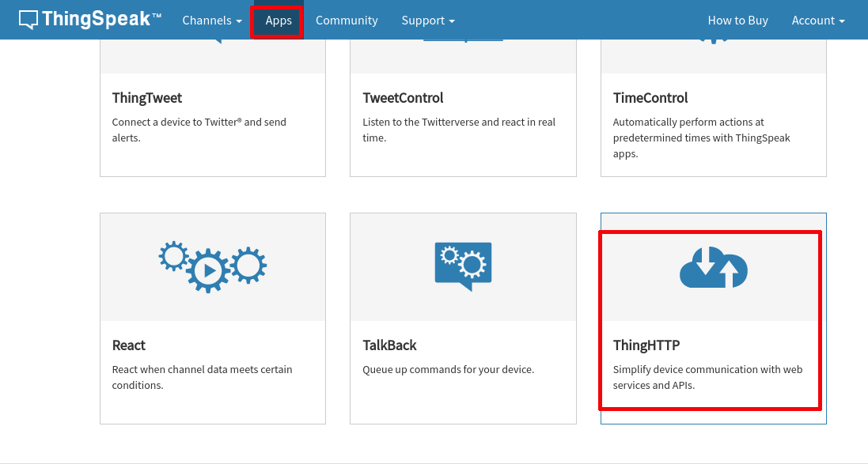The image size is (868, 464).
Task: Open the ThingHTTP cloud arrows icon
Action: 714,267
